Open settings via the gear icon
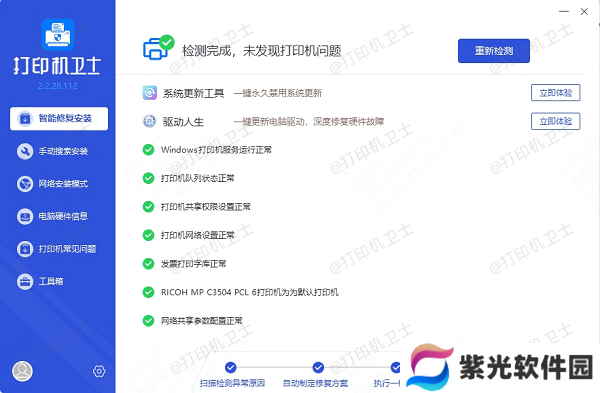 [x=99, y=371]
